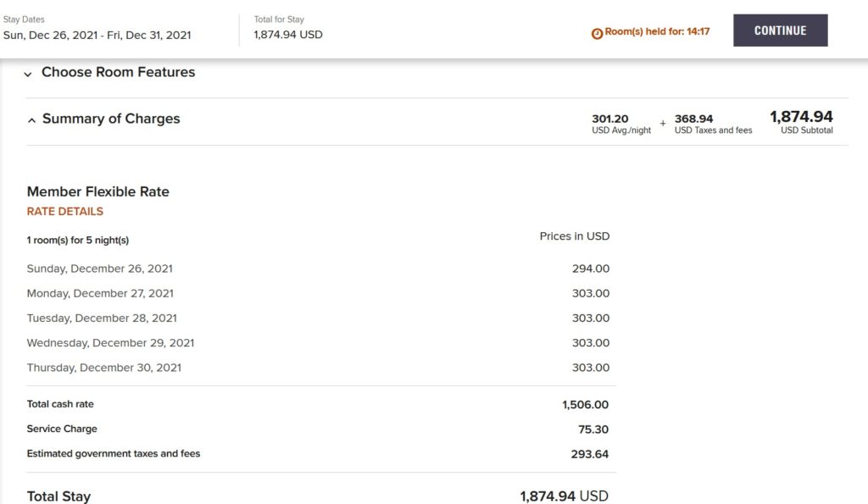
Task: Select the Stay Dates range text
Action: pyautogui.click(x=97, y=36)
